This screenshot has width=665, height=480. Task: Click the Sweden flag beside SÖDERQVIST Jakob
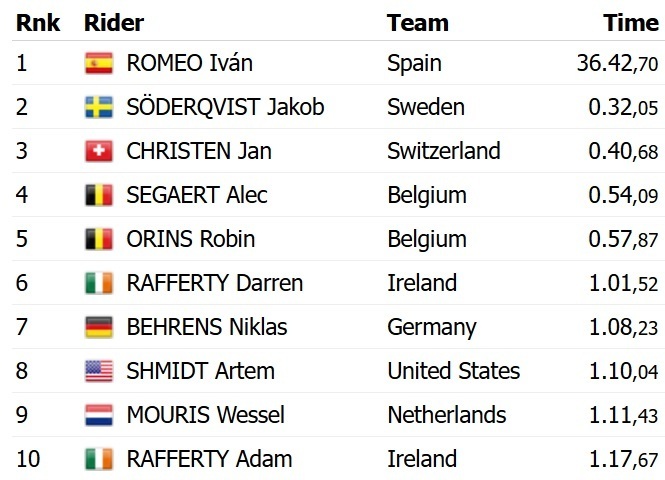coord(99,108)
